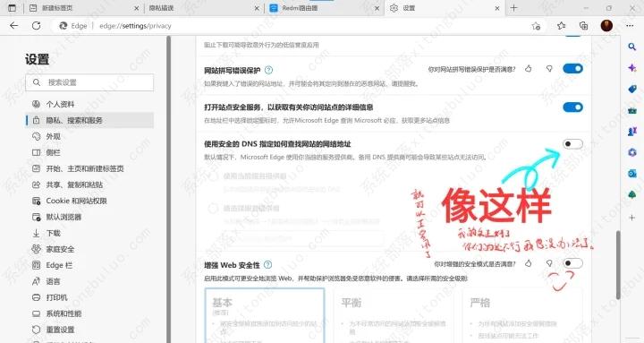Viewport: 644px width, 343px height.
Task: Select the 平衡 security level card
Action: tap(394, 315)
